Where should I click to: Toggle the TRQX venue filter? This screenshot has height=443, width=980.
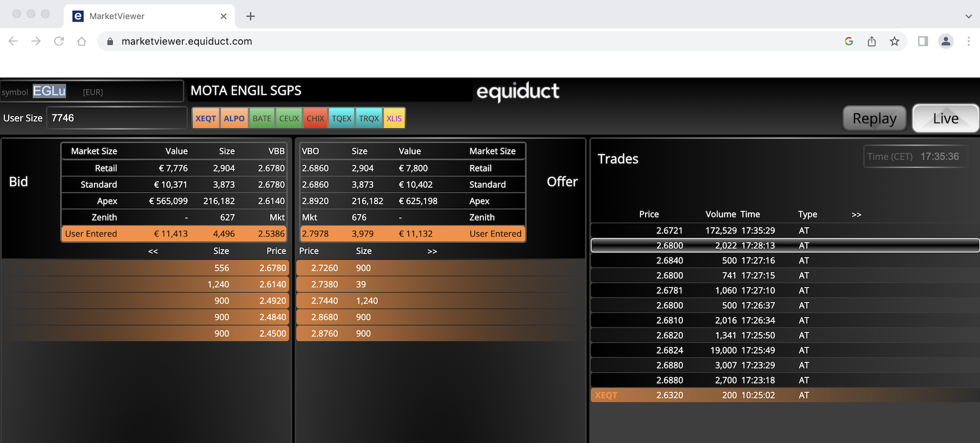point(369,118)
